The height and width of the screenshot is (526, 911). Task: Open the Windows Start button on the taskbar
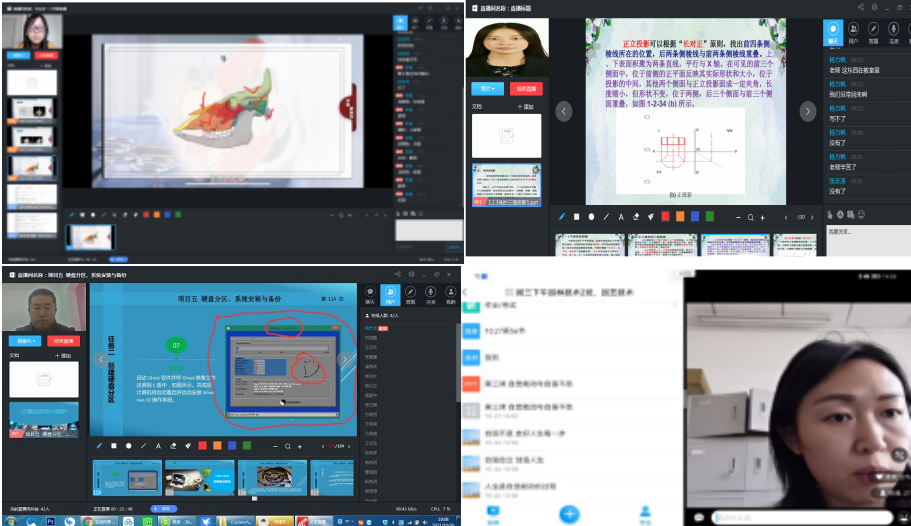click(x=10, y=520)
